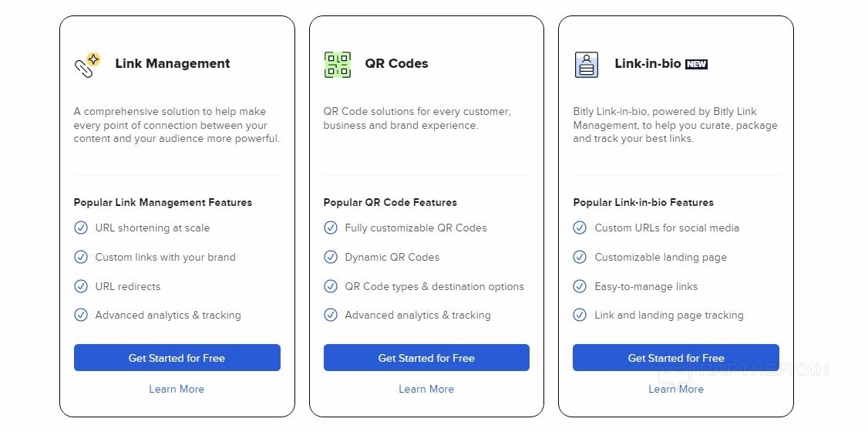Select the QR Codes card heading
The width and height of the screenshot is (868, 432).
point(396,63)
